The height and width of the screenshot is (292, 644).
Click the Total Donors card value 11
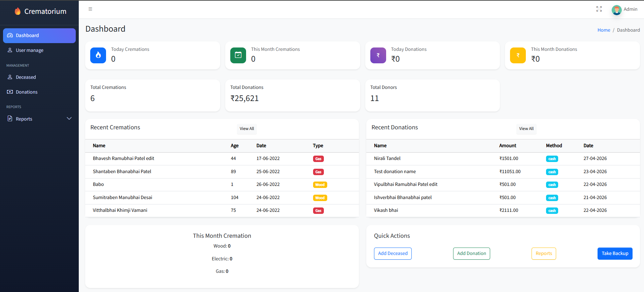click(x=374, y=98)
